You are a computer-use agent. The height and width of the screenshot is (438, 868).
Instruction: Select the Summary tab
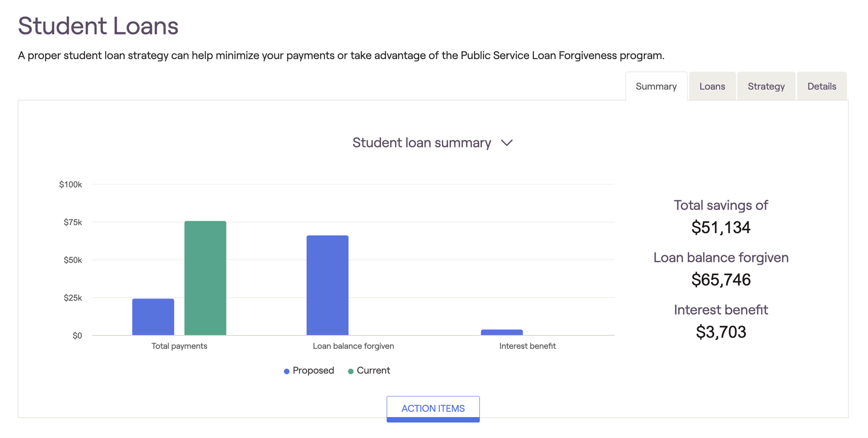[656, 86]
